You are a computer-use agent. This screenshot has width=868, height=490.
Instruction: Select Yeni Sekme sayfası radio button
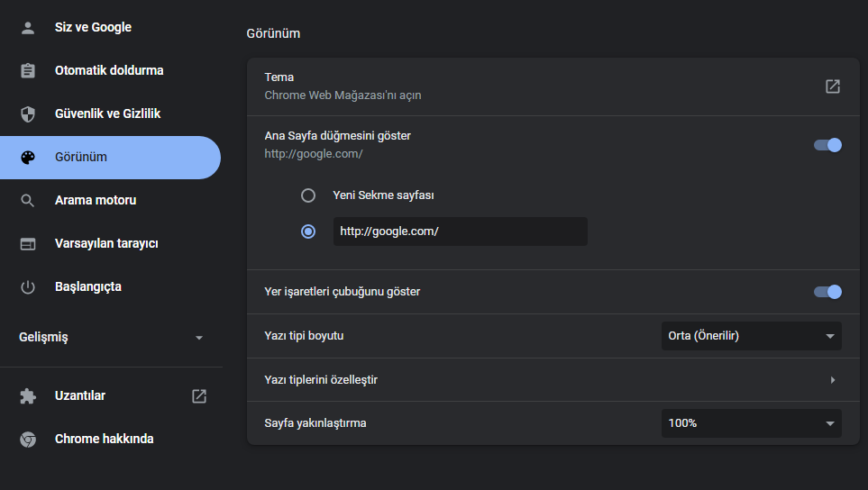[308, 195]
